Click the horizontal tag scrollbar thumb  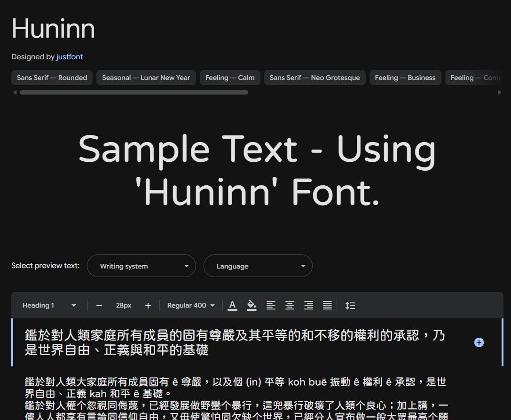click(134, 93)
